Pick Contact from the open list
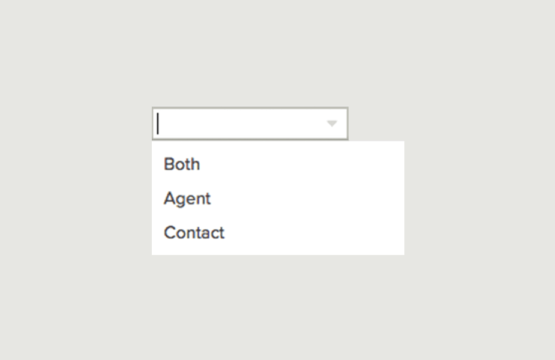The image size is (555, 360). click(x=278, y=233)
